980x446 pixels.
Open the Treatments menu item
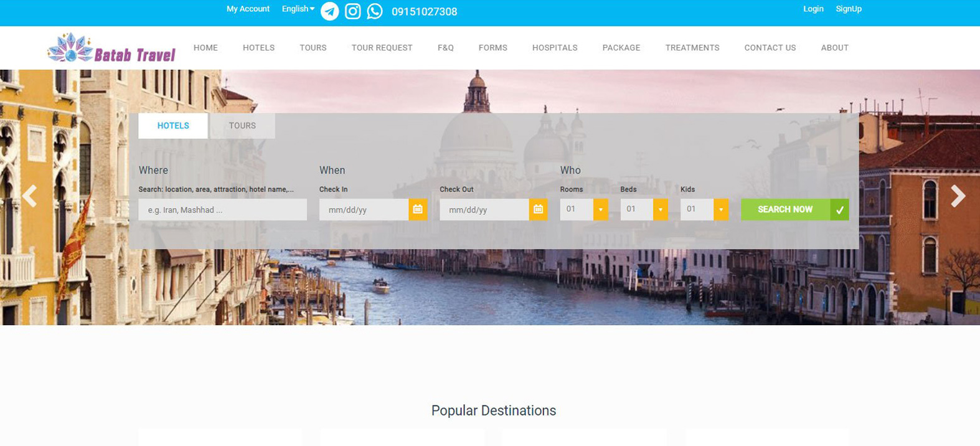tap(692, 48)
